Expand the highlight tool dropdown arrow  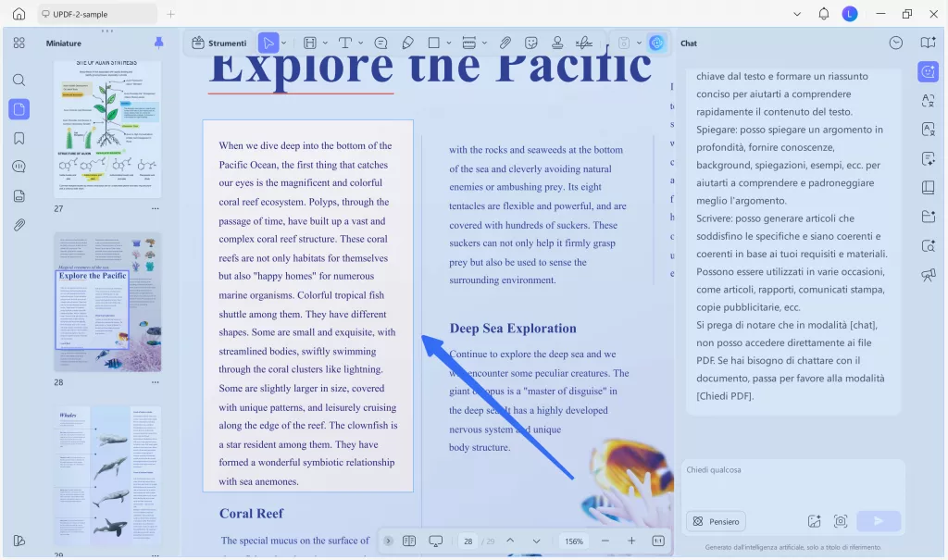[325, 43]
